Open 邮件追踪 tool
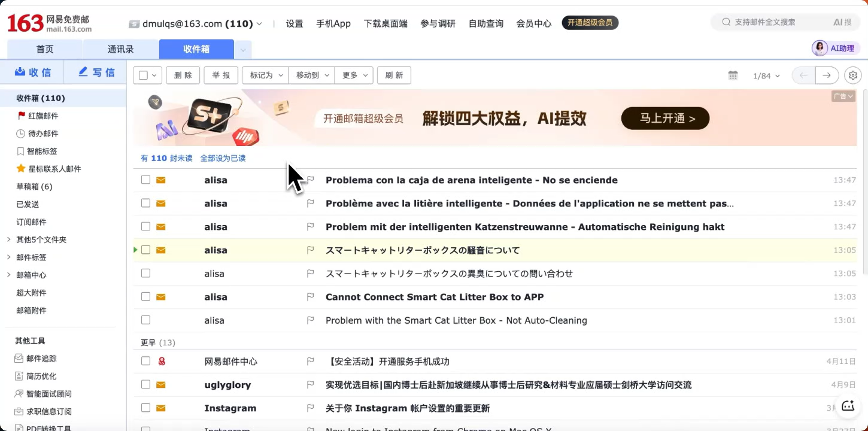 [x=36, y=358]
